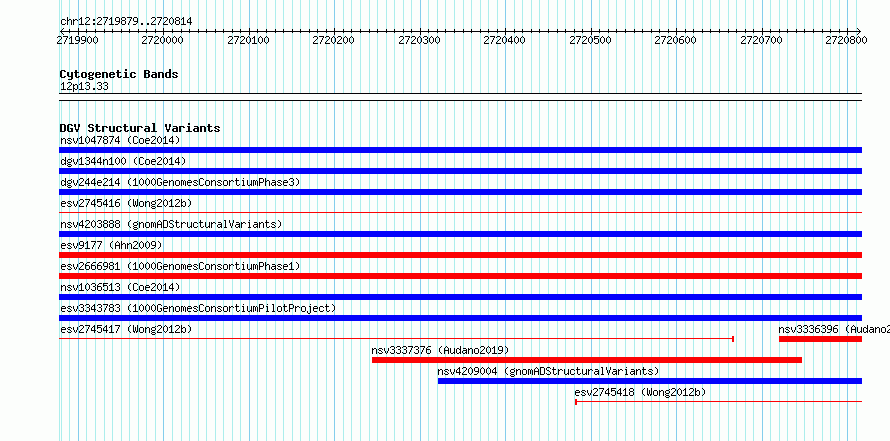The height and width of the screenshot is (441, 890).
Task: Open esv3343783 (1000GenomesConsortiumPilotProject) label
Action: (x=198, y=308)
